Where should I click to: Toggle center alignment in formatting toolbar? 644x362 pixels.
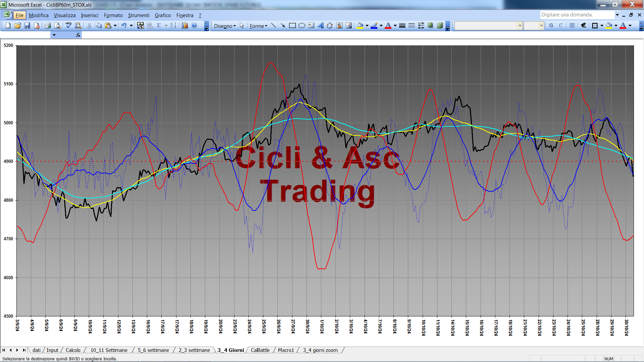pyautogui.click(x=572, y=25)
